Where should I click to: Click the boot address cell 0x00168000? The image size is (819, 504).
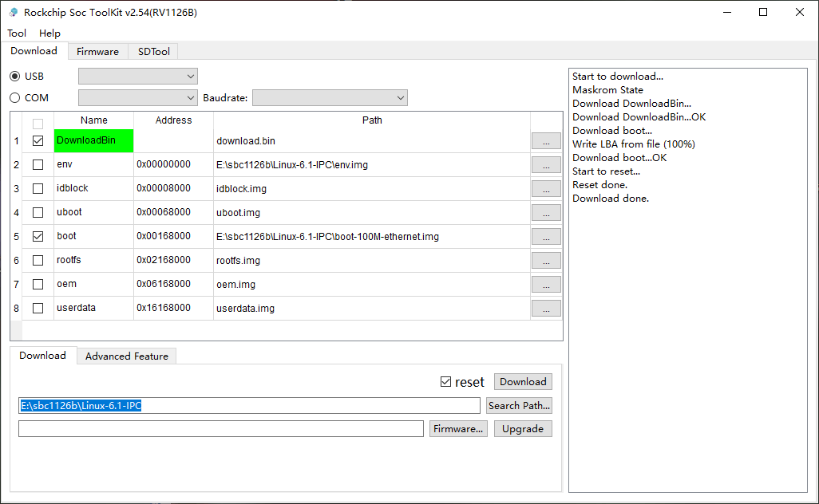(x=173, y=236)
